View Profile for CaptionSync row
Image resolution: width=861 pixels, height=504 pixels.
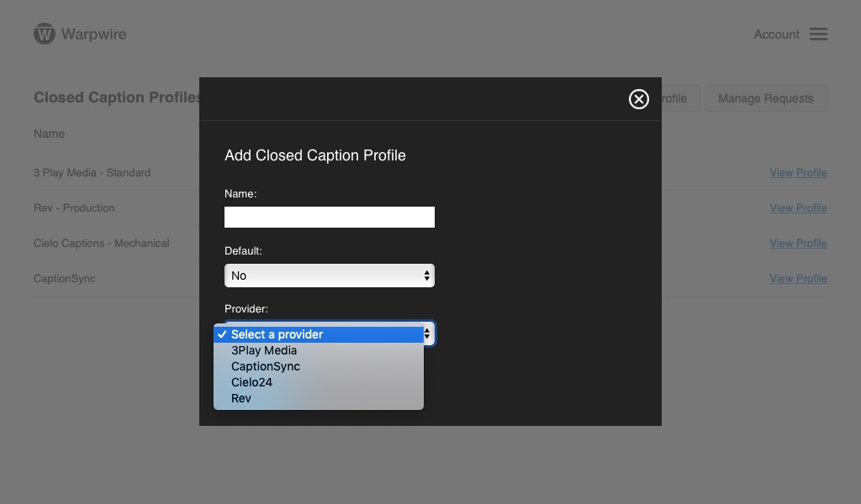coord(798,279)
